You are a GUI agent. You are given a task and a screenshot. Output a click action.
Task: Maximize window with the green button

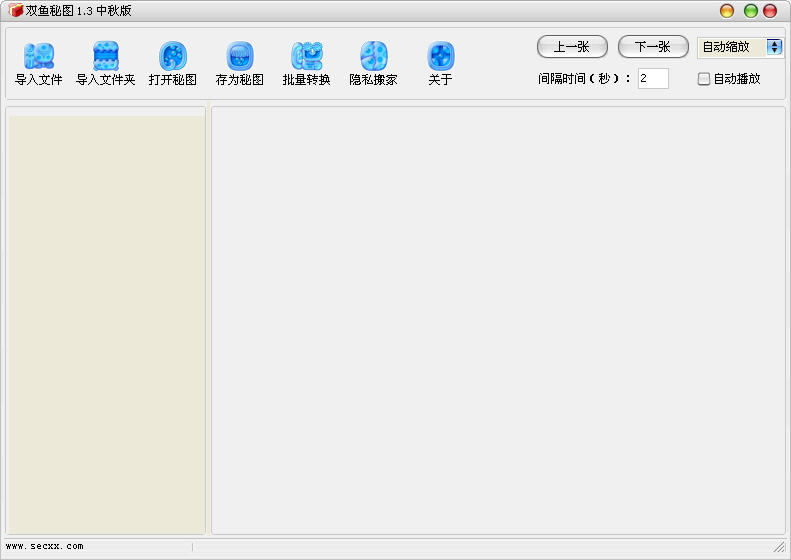(751, 11)
